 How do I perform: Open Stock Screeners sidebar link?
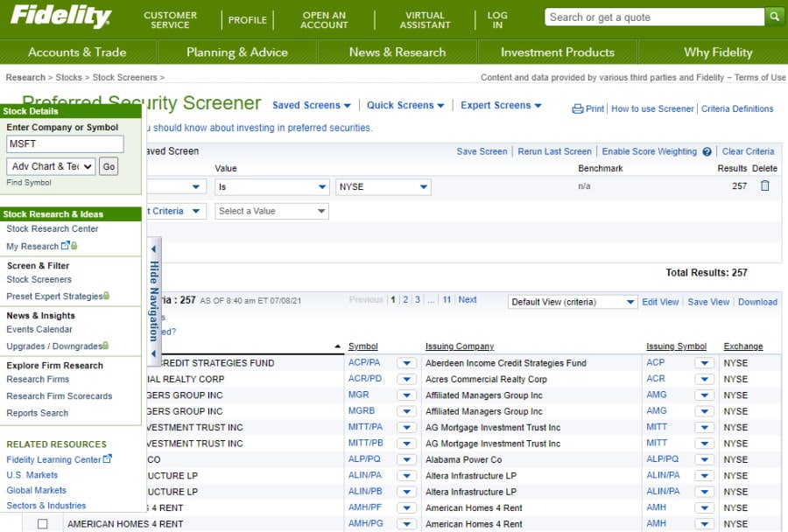pyautogui.click(x=39, y=279)
